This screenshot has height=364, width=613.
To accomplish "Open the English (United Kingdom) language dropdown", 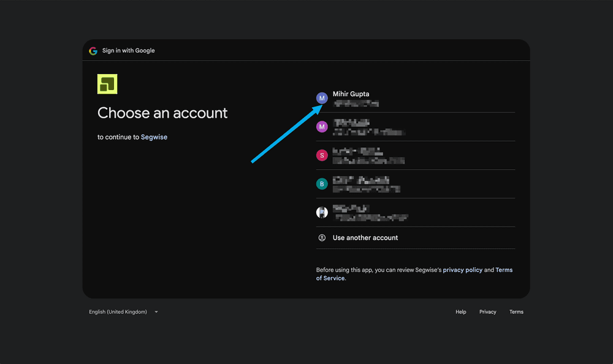I will (x=124, y=312).
